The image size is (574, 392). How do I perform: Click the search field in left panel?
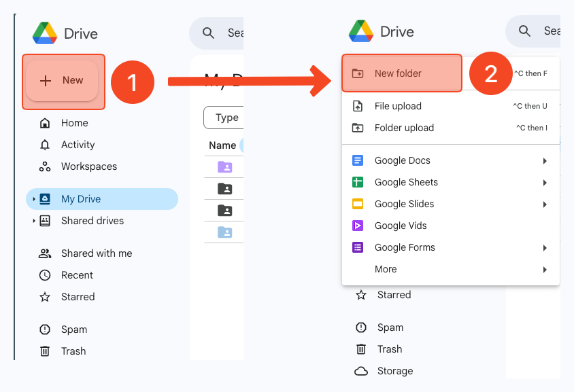(x=216, y=33)
